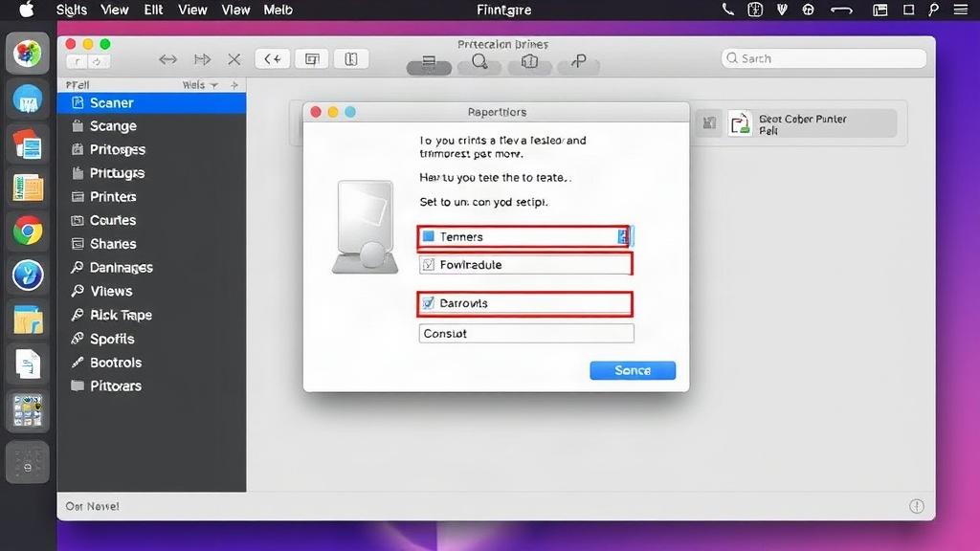This screenshot has width=980, height=551.
Task: Click the info icon in status bar
Action: [x=917, y=506]
